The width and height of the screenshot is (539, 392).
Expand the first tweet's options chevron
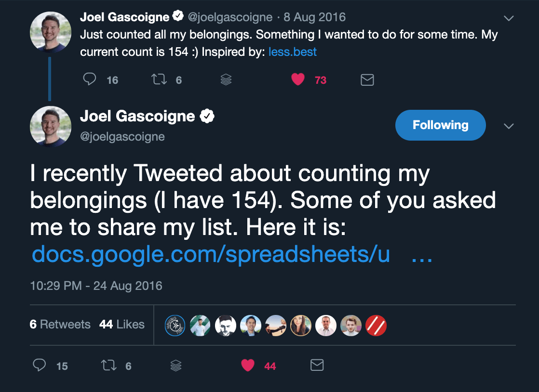pyautogui.click(x=508, y=18)
